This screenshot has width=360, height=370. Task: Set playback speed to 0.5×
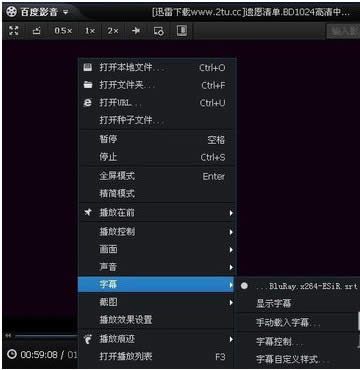click(63, 31)
